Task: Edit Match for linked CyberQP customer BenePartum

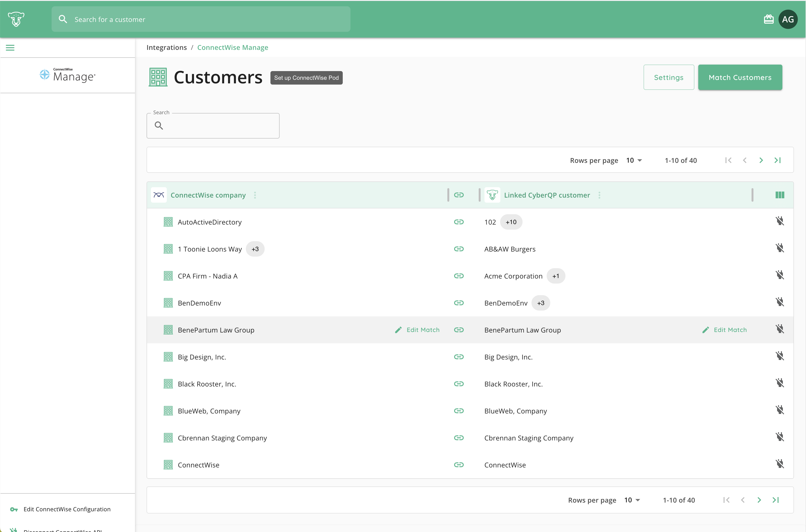Action: (724, 330)
